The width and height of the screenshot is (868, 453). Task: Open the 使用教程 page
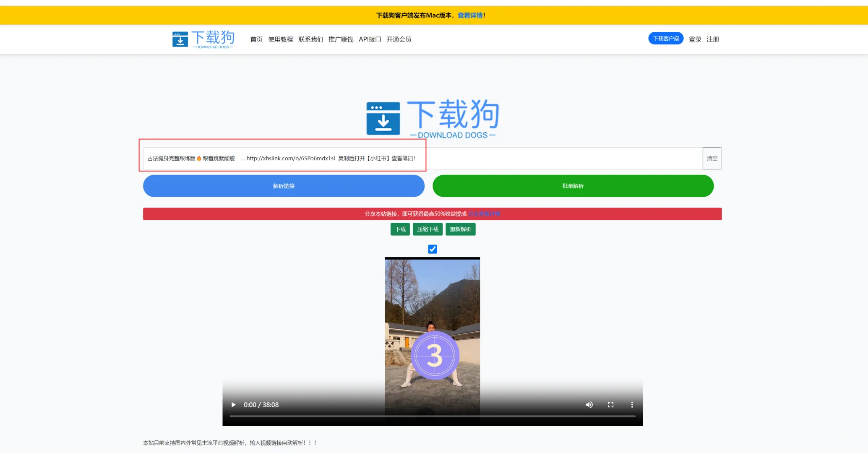[281, 39]
